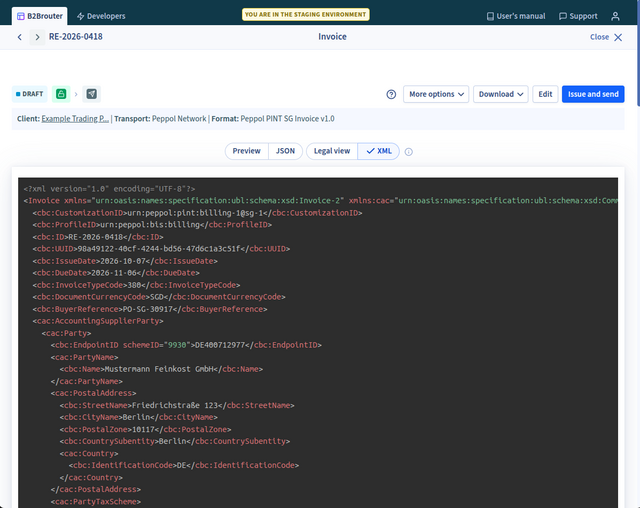640x508 pixels.
Task: Click the paper plane send status icon
Action: [x=91, y=94]
